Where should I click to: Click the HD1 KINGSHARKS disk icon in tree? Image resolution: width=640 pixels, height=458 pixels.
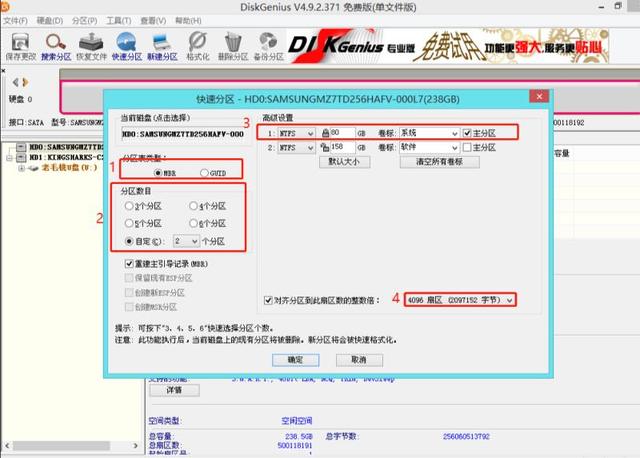pos(22,157)
